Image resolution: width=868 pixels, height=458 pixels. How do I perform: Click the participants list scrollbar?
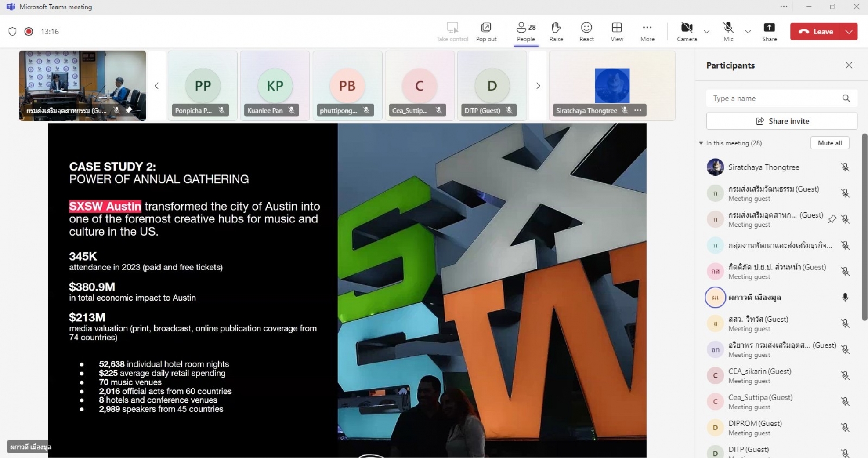[864, 227]
